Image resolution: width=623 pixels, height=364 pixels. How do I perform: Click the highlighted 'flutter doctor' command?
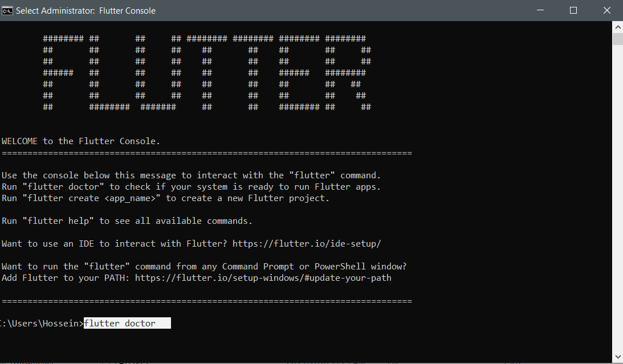(x=127, y=323)
